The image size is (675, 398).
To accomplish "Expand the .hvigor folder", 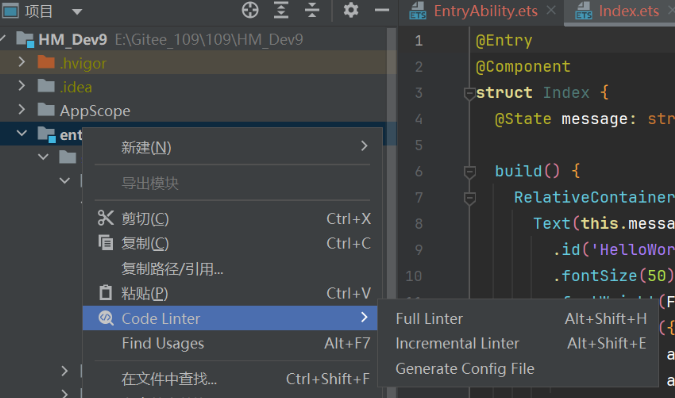I will (22, 62).
